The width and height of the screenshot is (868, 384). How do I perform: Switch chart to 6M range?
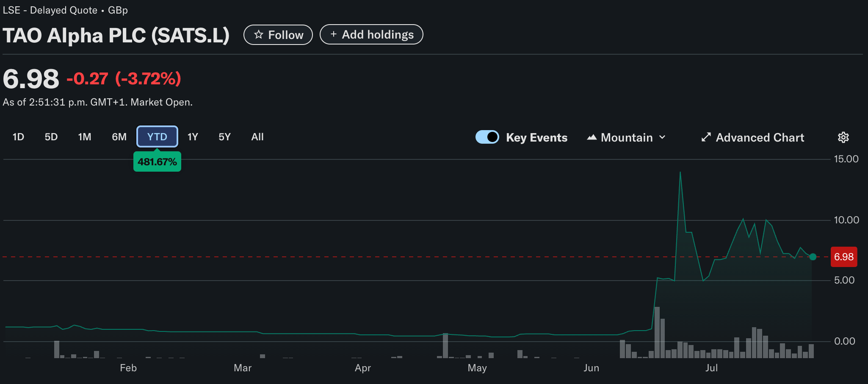point(119,137)
